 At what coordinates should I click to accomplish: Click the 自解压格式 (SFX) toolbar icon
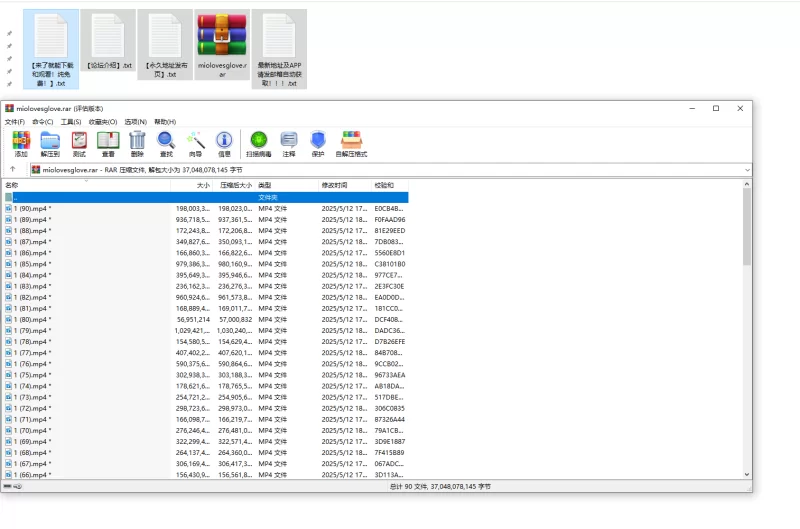tap(352, 142)
